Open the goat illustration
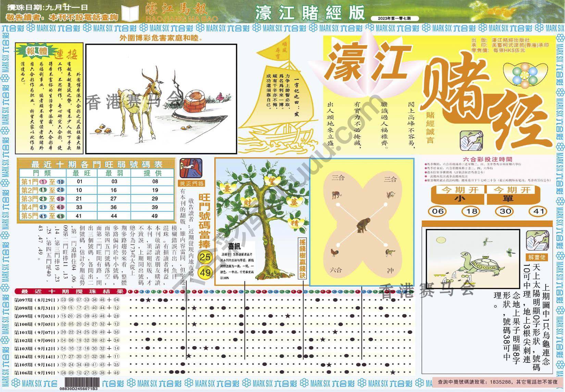Screen dimensions: 565x392 (161, 98)
